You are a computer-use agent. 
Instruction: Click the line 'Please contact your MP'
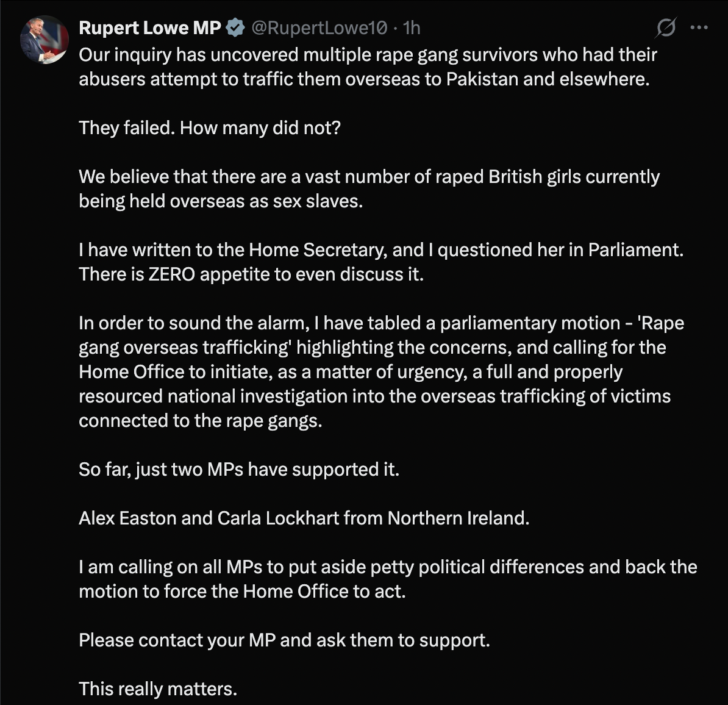284,640
